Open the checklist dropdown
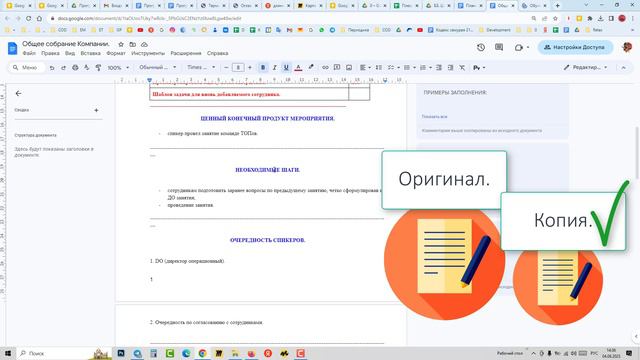Screen dimensions: 640x360 [393, 68]
